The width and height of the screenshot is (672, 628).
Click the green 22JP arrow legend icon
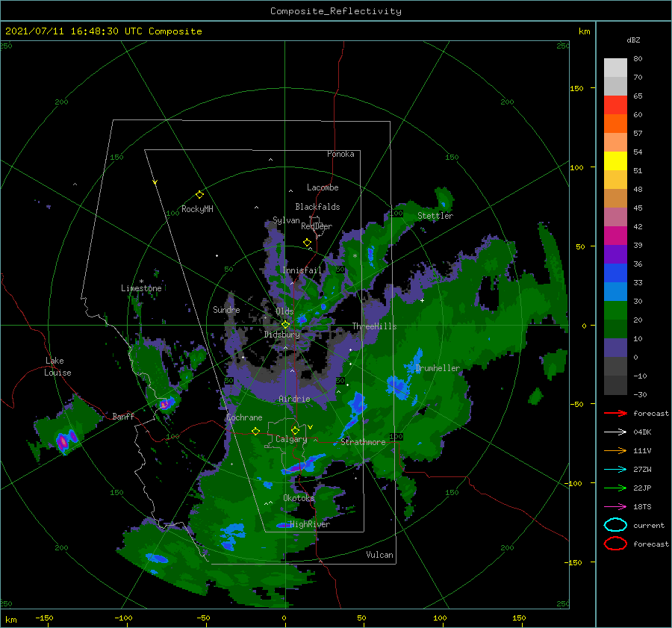click(x=615, y=488)
